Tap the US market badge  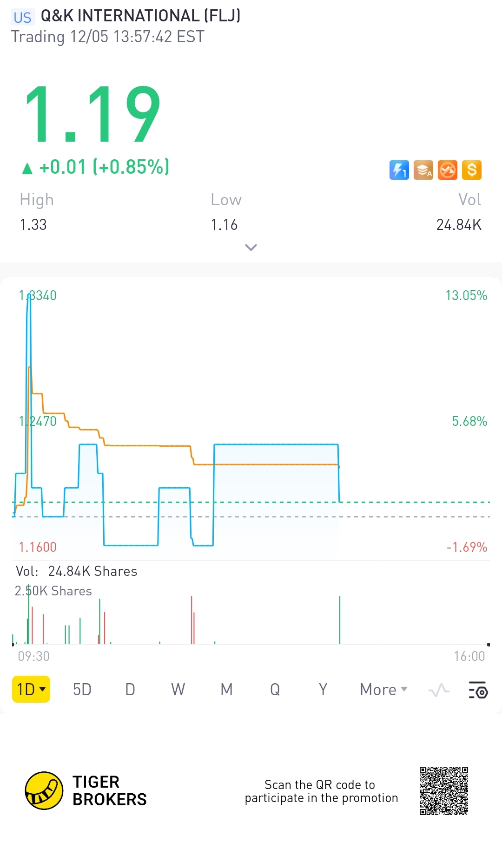point(22,18)
